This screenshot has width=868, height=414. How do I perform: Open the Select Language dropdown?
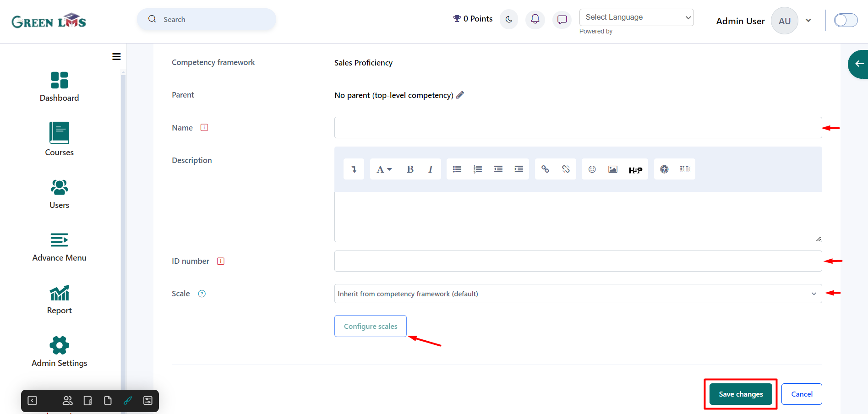pos(637,17)
